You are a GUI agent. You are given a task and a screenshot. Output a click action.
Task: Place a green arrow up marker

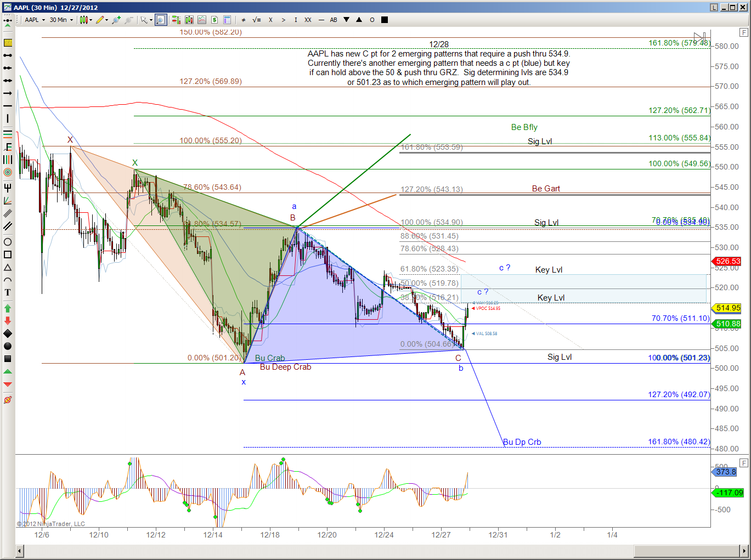click(8, 308)
